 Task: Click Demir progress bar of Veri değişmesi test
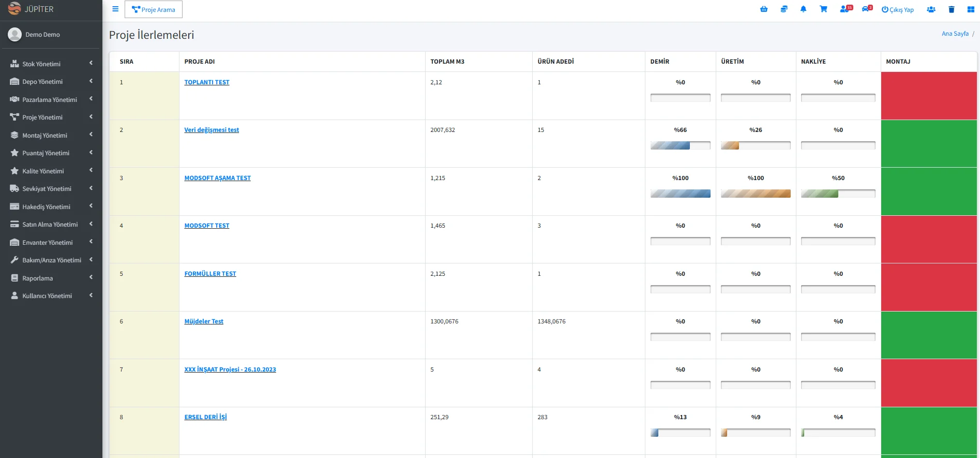[x=680, y=145]
